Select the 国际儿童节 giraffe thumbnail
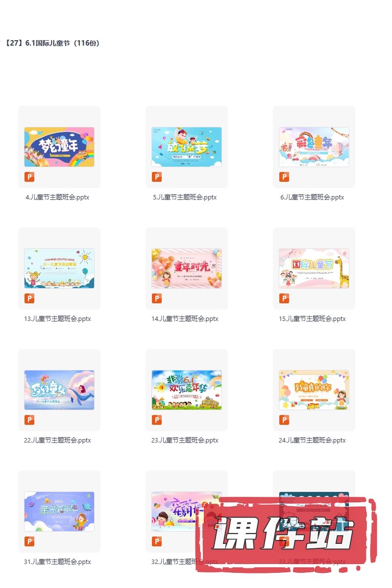 (x=314, y=269)
